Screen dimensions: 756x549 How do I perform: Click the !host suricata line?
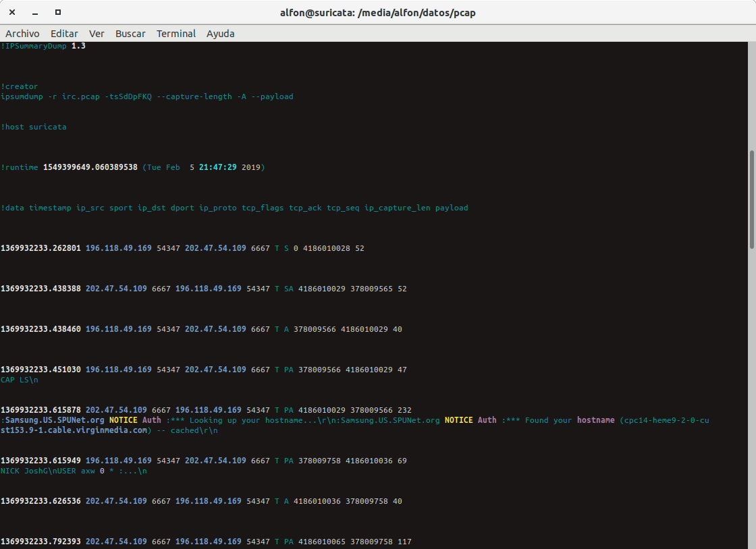tap(33, 127)
